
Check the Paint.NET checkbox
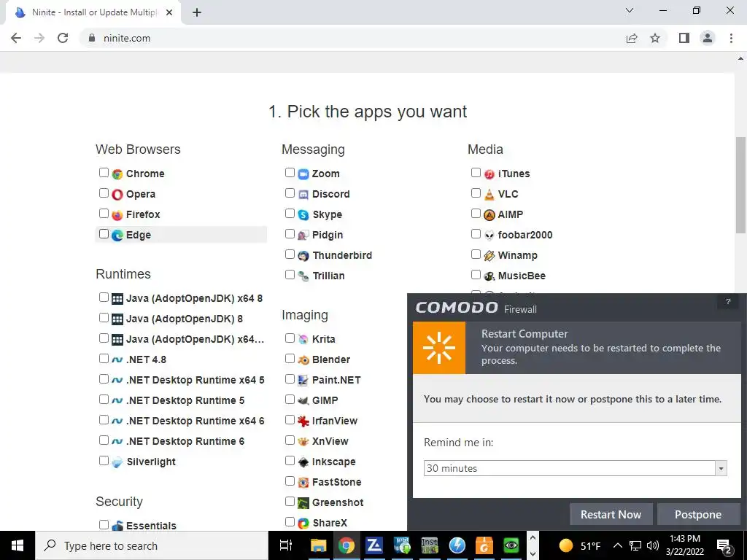[290, 378]
